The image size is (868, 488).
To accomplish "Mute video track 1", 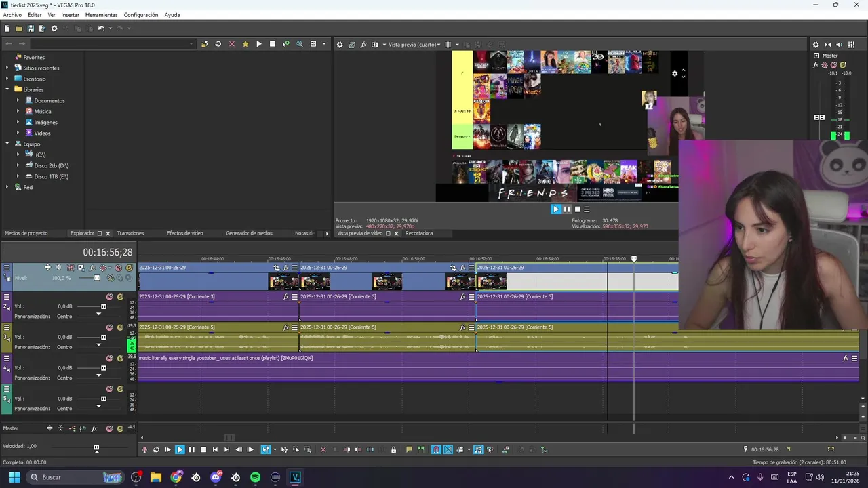I will (118, 268).
